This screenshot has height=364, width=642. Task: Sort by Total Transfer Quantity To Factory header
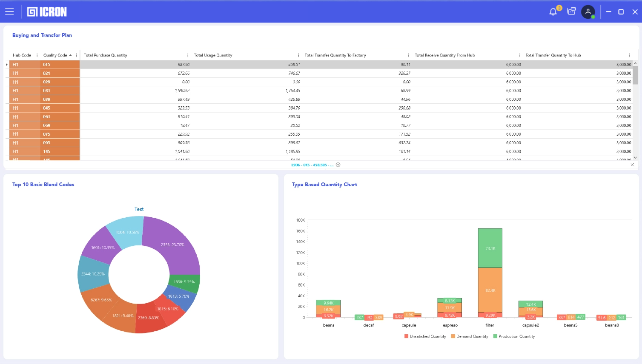pyautogui.click(x=335, y=55)
